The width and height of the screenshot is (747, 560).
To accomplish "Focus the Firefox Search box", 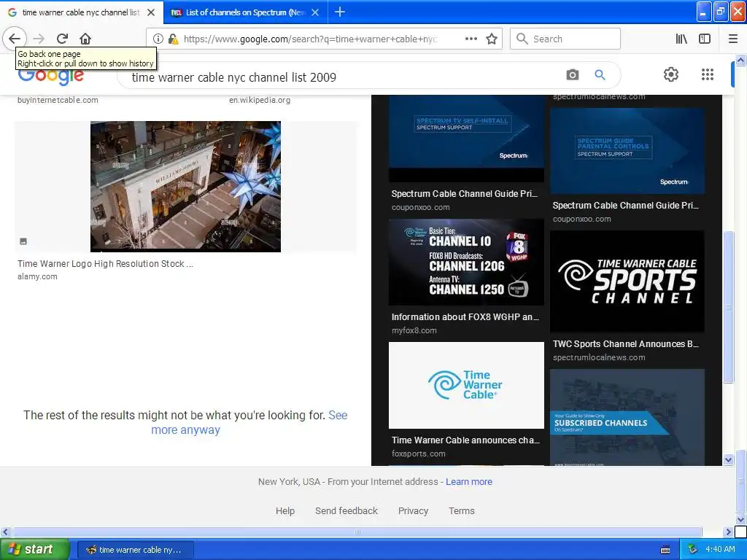I will coord(565,39).
